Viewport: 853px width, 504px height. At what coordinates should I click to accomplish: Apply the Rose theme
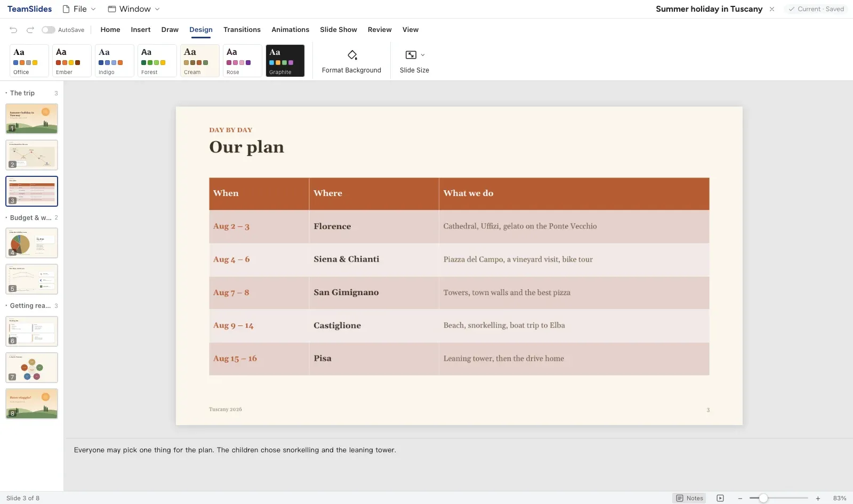tap(243, 61)
